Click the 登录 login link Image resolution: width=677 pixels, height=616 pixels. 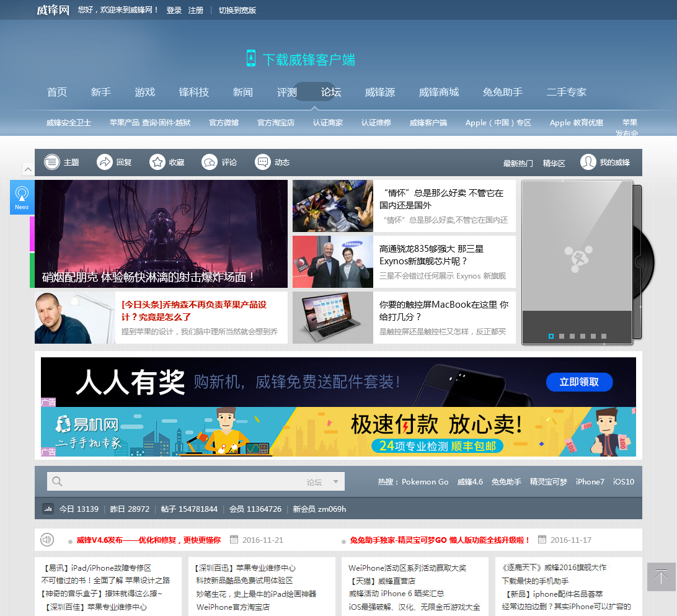174,11
